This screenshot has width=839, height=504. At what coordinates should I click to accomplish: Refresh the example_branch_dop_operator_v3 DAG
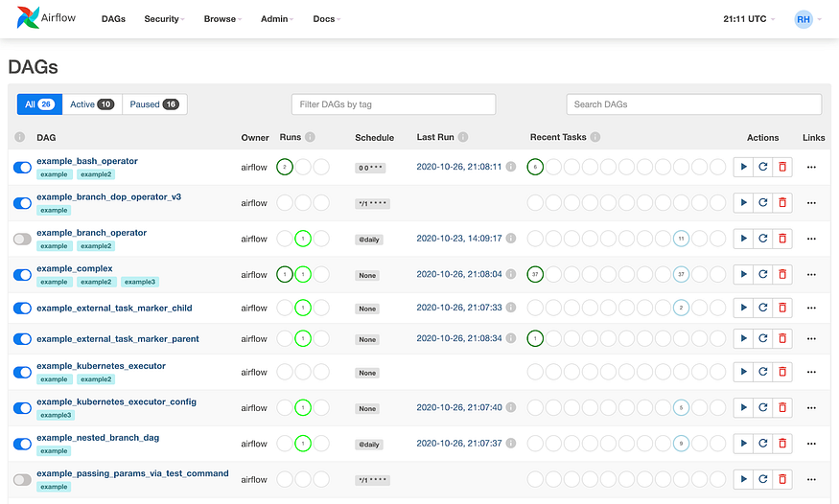tap(763, 202)
